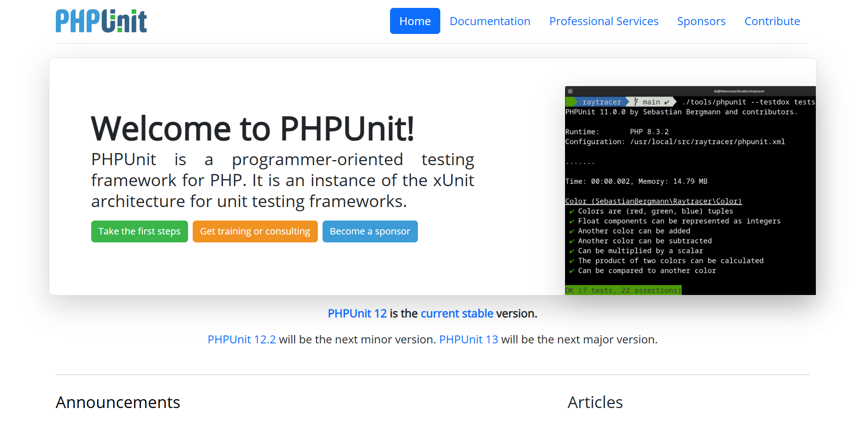The image size is (868, 422).
Task: Click the Articles section heading
Action: pyautogui.click(x=595, y=402)
